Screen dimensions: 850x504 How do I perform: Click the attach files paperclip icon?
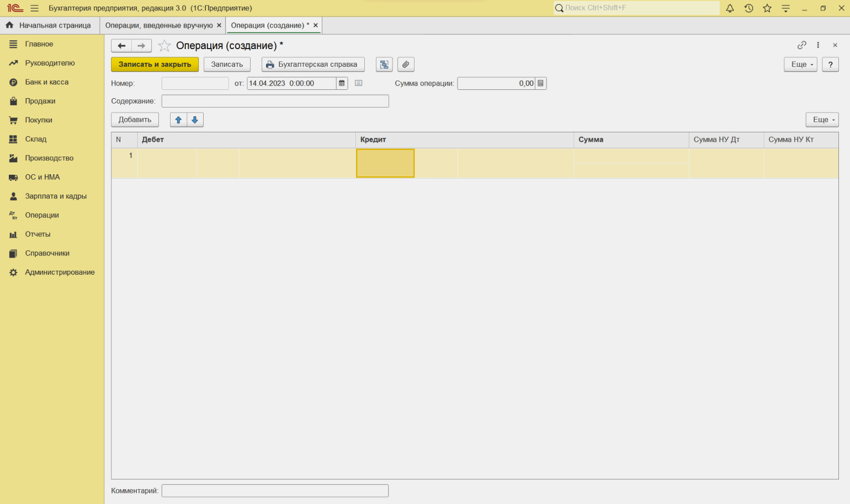tap(406, 65)
